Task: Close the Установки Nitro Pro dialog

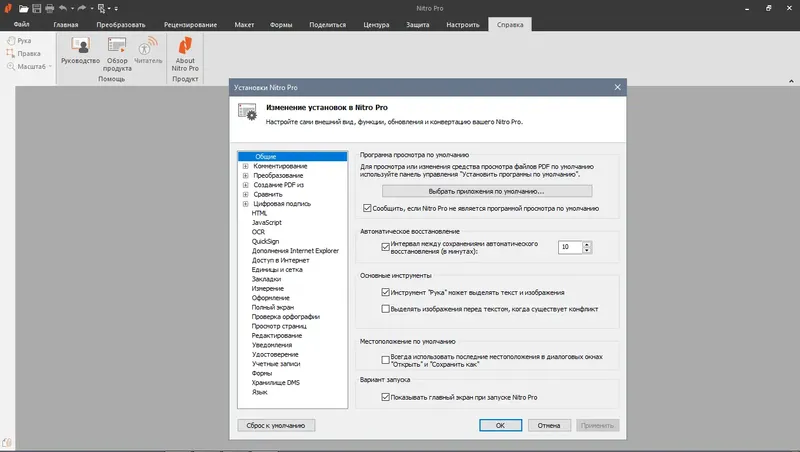Action: (617, 87)
